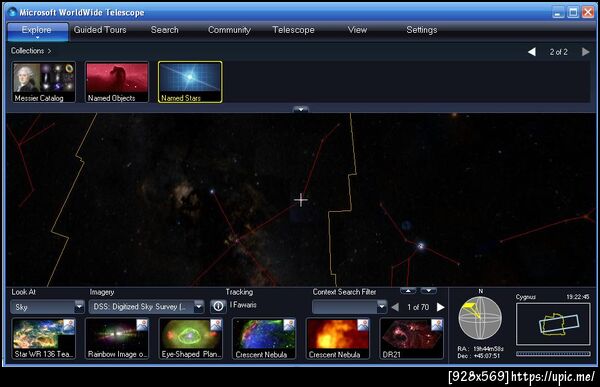Click the Cygnus constellation overview box
600x387 pixels.
point(553,324)
